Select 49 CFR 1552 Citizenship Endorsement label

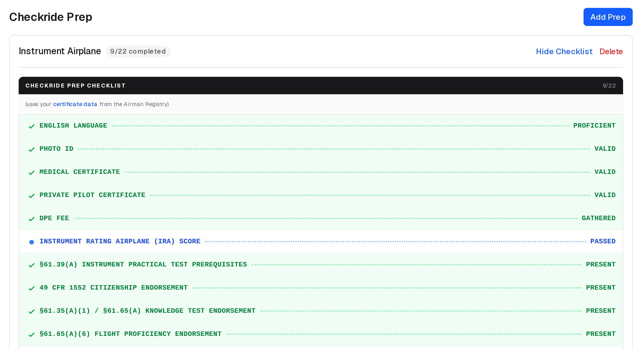click(114, 288)
